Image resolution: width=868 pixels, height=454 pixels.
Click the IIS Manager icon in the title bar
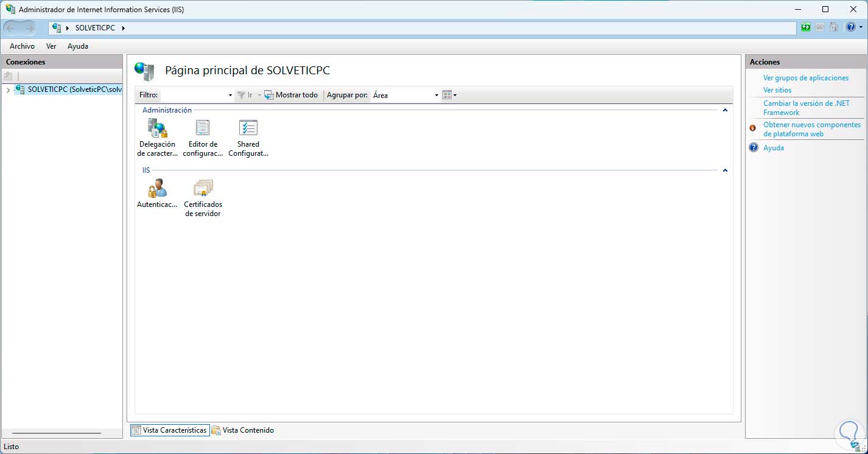pos(10,9)
